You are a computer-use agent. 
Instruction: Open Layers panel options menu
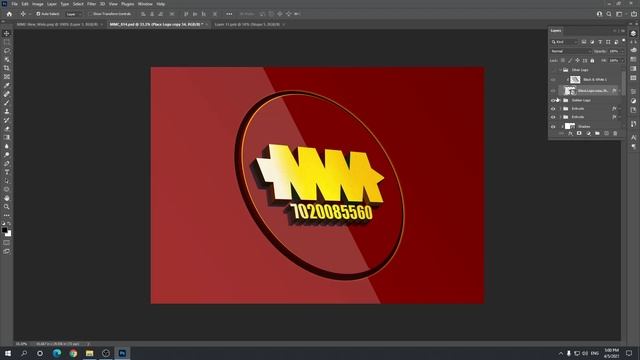pyautogui.click(x=623, y=31)
